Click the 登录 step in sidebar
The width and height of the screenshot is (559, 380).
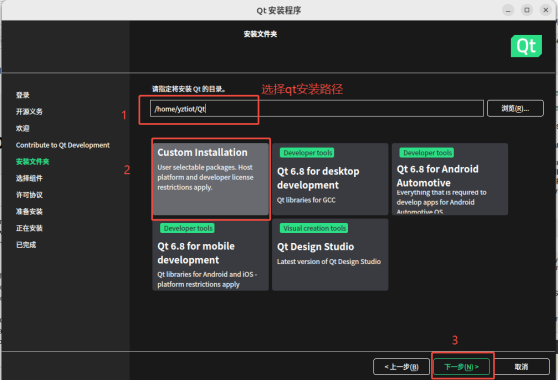[22, 95]
